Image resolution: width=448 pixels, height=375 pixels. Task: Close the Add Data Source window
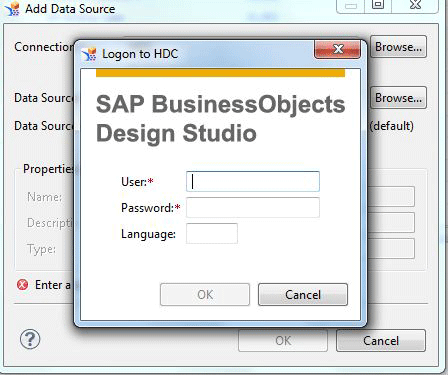coord(415,5)
